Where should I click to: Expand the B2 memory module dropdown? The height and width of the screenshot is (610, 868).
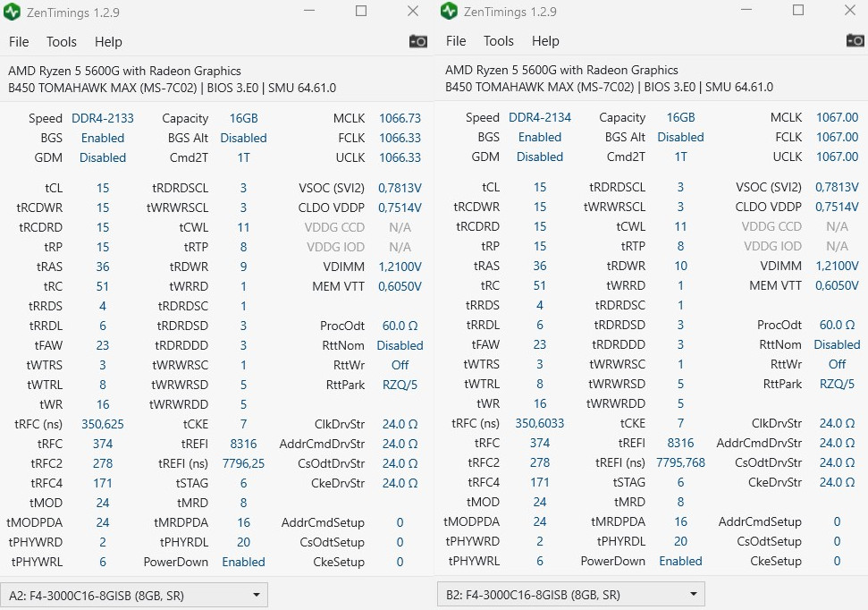571,595
